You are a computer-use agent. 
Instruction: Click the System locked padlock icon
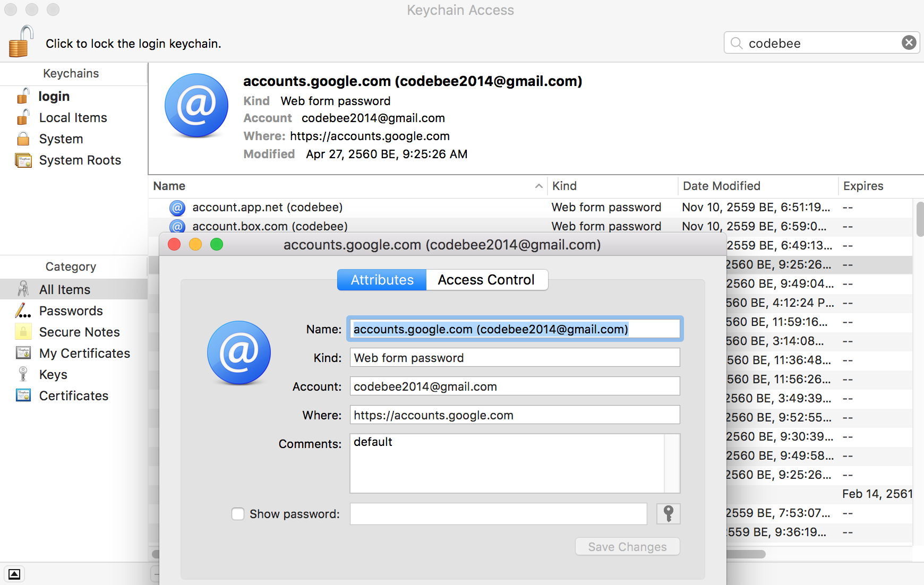[23, 139]
